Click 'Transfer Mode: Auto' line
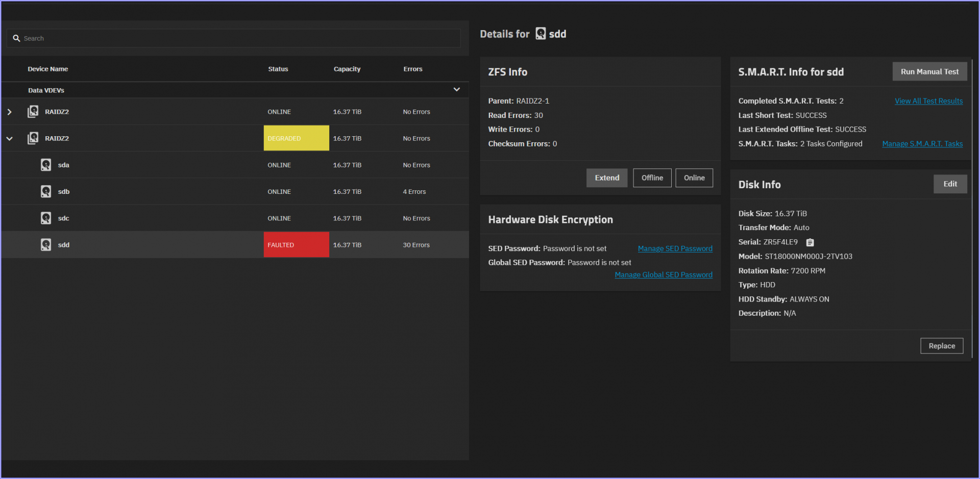 tap(774, 228)
